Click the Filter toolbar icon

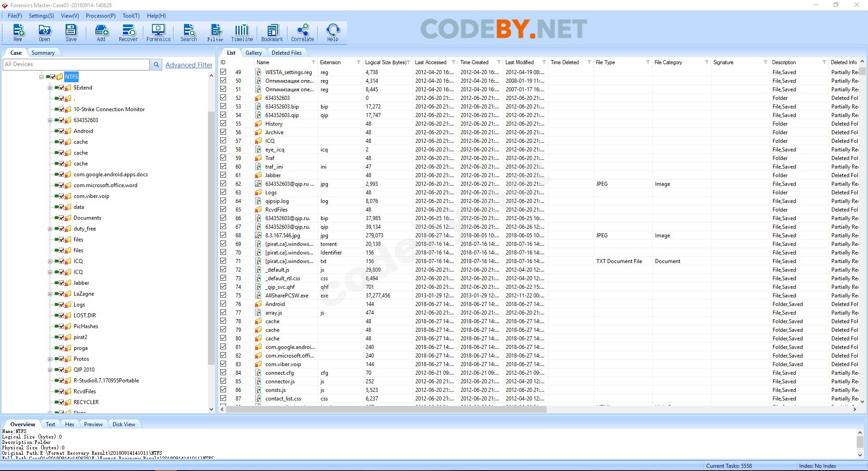[215, 33]
